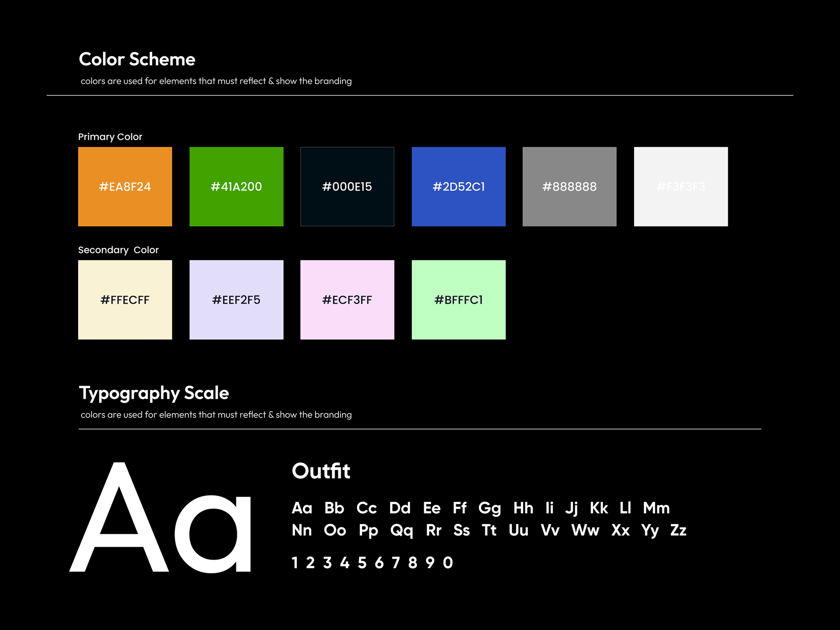Click the orange #EA8F24 color swatch
The image size is (840, 630).
125,186
